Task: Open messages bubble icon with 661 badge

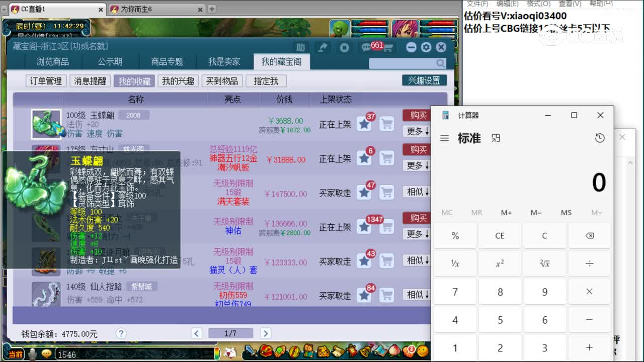Action: (x=367, y=47)
